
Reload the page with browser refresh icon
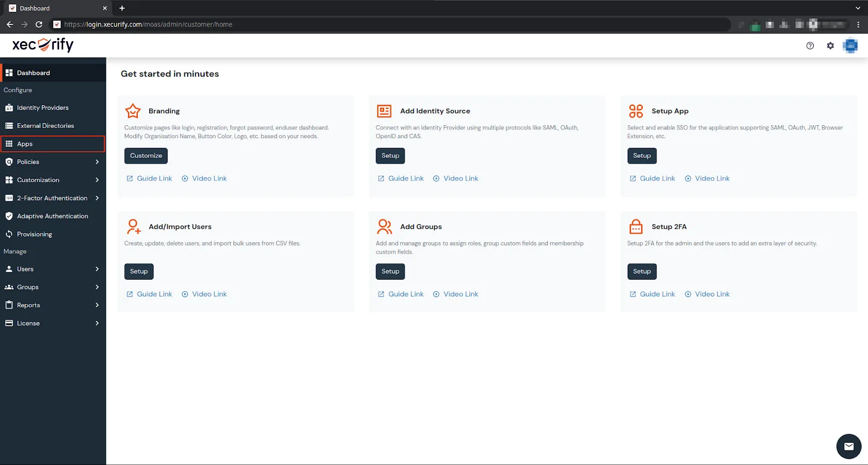(x=39, y=24)
